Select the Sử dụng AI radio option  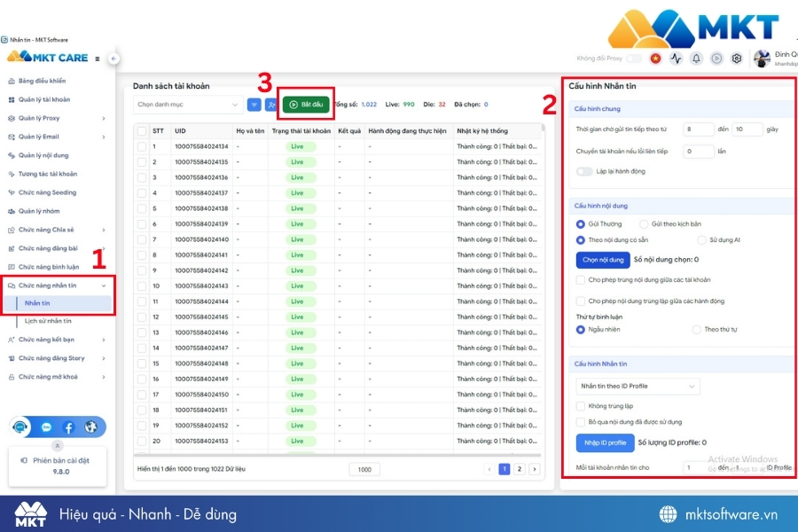702,239
